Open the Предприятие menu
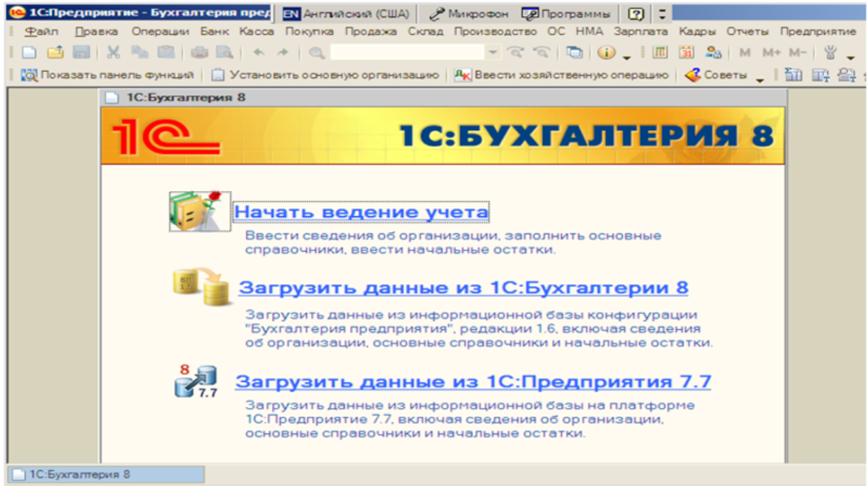868x486 pixels. tap(817, 32)
